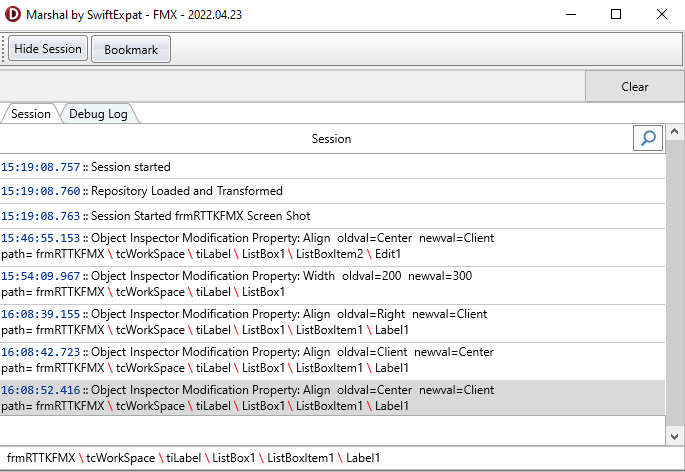Screen dimensions: 685x472
Task: Click the Hide Session button
Action: pyautogui.click(x=48, y=49)
